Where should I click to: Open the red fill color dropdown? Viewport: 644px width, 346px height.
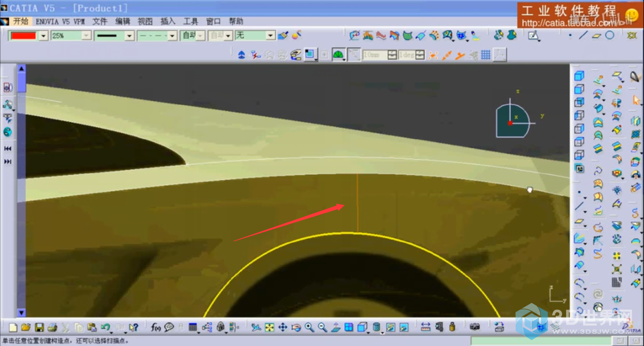click(x=43, y=35)
